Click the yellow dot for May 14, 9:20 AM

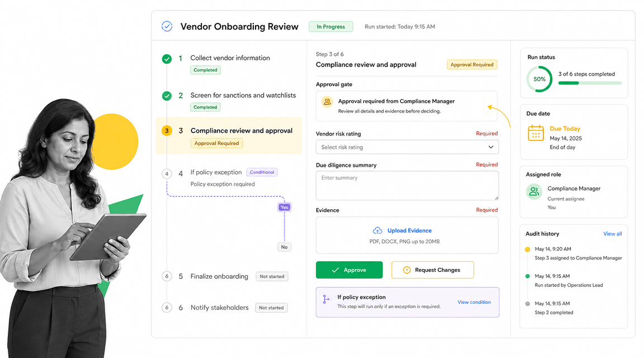(x=528, y=249)
